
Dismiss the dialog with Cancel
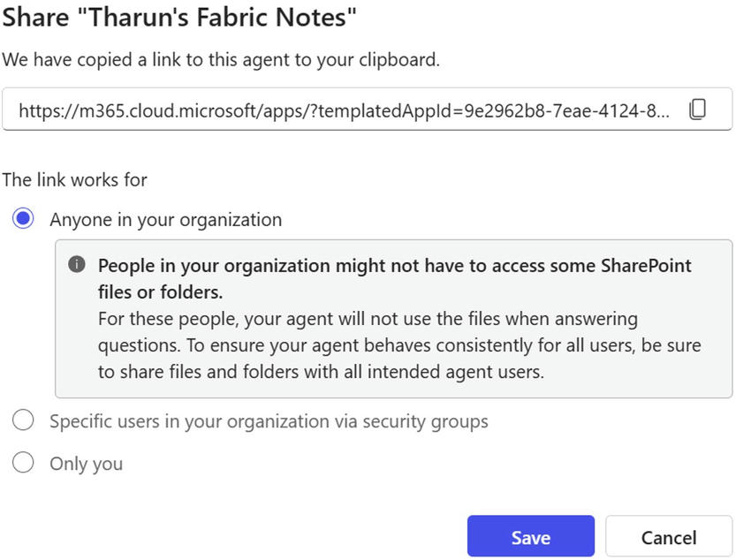[x=668, y=537]
